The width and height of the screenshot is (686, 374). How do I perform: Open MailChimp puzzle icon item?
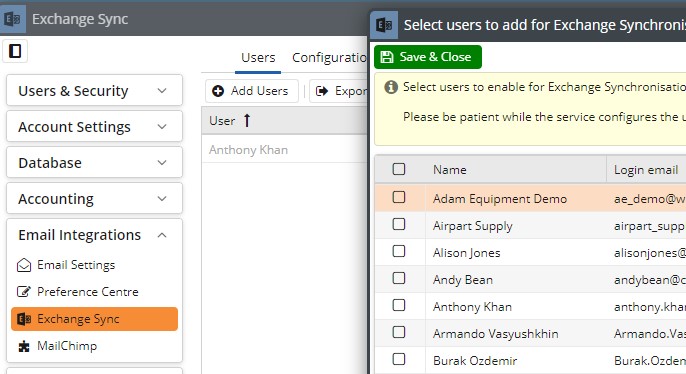tap(24, 346)
